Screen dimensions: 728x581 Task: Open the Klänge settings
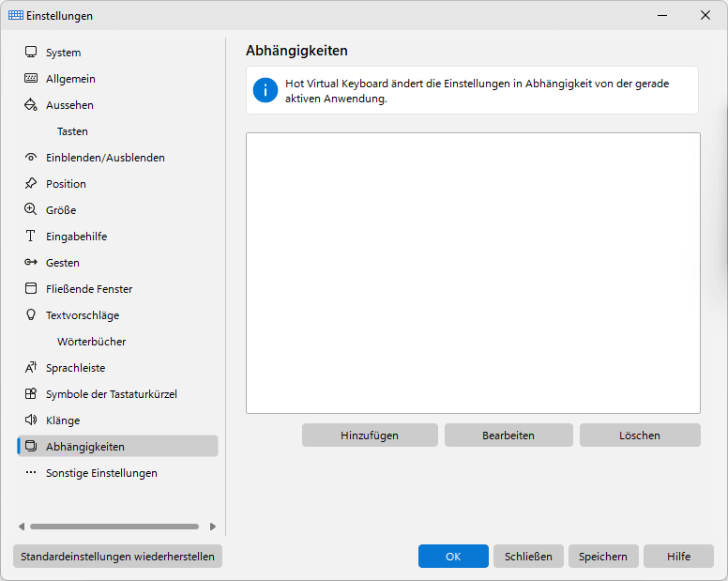point(117,420)
